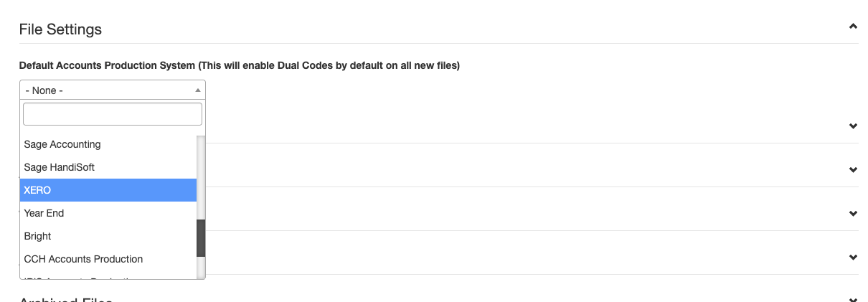
Task: Click the File Settings section heading
Action: point(60,29)
